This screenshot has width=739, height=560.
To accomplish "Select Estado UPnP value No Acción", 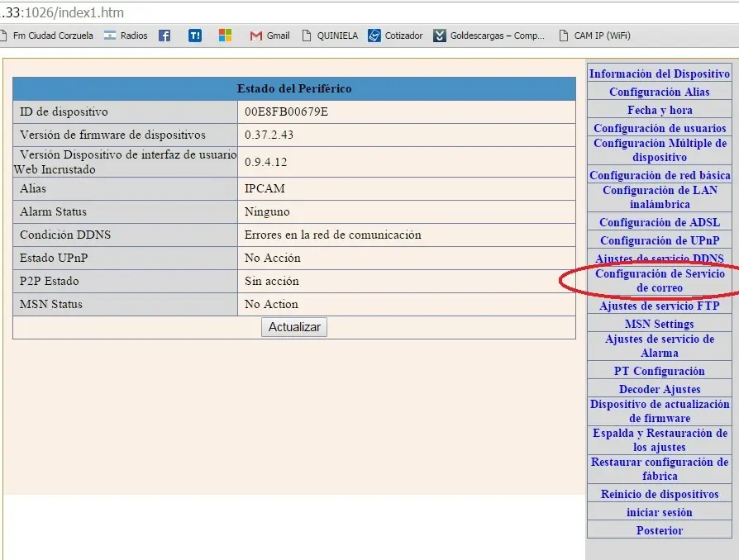I will [273, 258].
